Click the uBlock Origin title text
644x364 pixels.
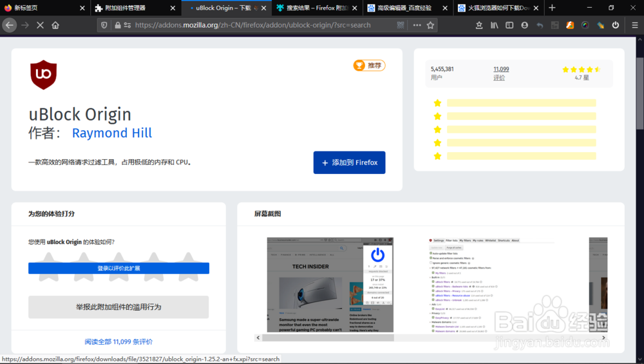point(80,114)
